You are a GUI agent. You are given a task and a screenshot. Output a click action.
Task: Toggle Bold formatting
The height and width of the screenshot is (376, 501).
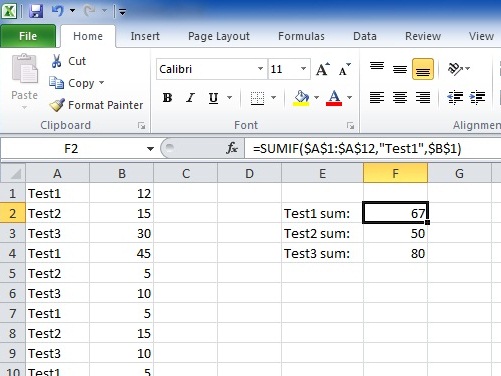coord(167,98)
